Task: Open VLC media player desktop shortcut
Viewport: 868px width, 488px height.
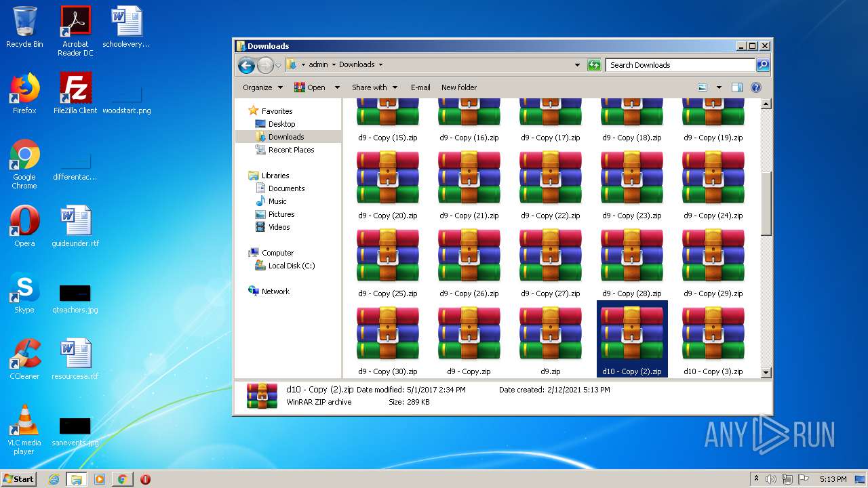Action: [x=24, y=430]
